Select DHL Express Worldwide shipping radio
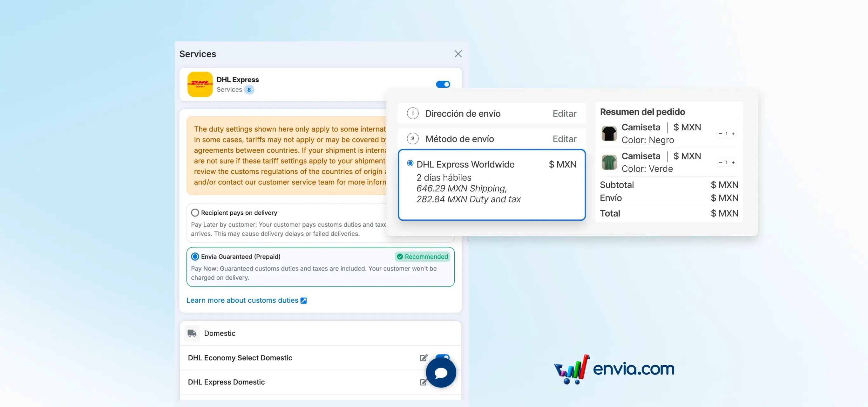The height and width of the screenshot is (407, 868). [410, 163]
